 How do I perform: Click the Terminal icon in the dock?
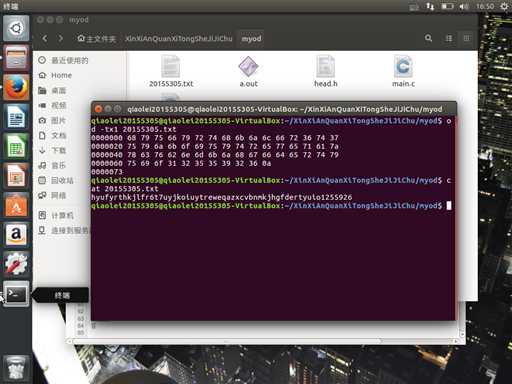tap(16, 293)
